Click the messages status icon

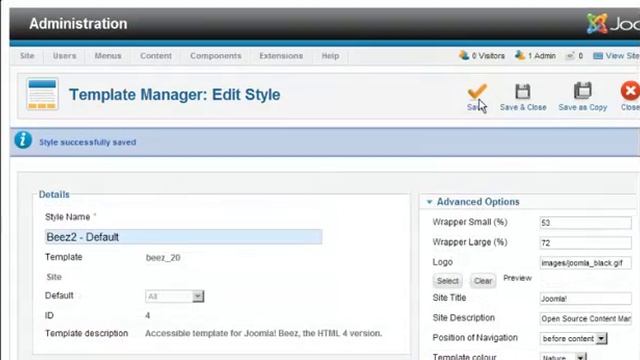pos(570,56)
